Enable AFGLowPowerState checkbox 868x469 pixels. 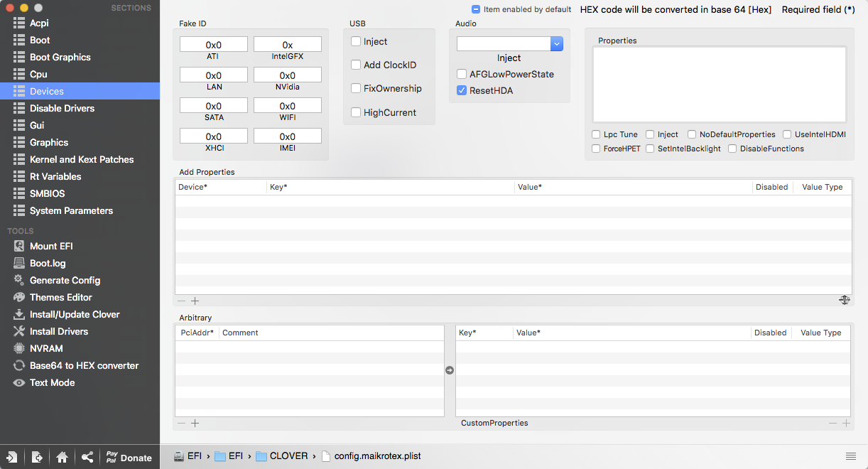(x=462, y=74)
